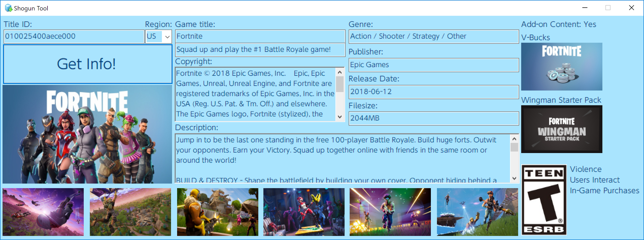644x240 pixels.
Task: Click the Get Info! button
Action: click(88, 64)
